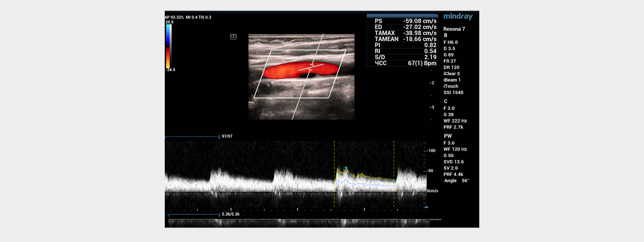Click the iClear 5 parameter

coord(452,73)
